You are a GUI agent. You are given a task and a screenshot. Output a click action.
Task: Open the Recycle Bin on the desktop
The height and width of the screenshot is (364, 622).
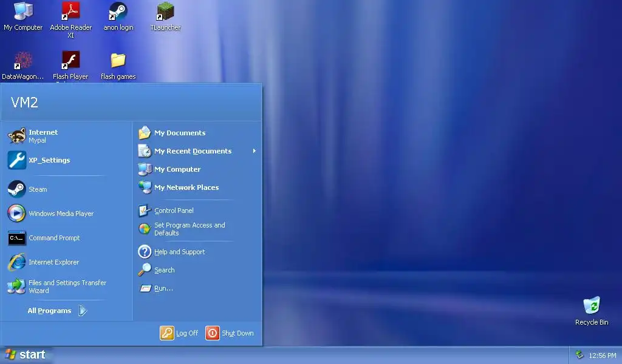(592, 311)
